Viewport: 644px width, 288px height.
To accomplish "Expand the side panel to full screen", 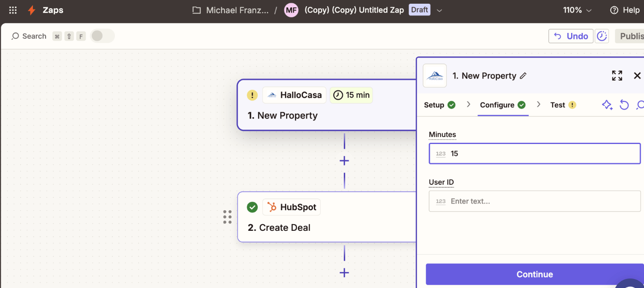I will tap(617, 76).
